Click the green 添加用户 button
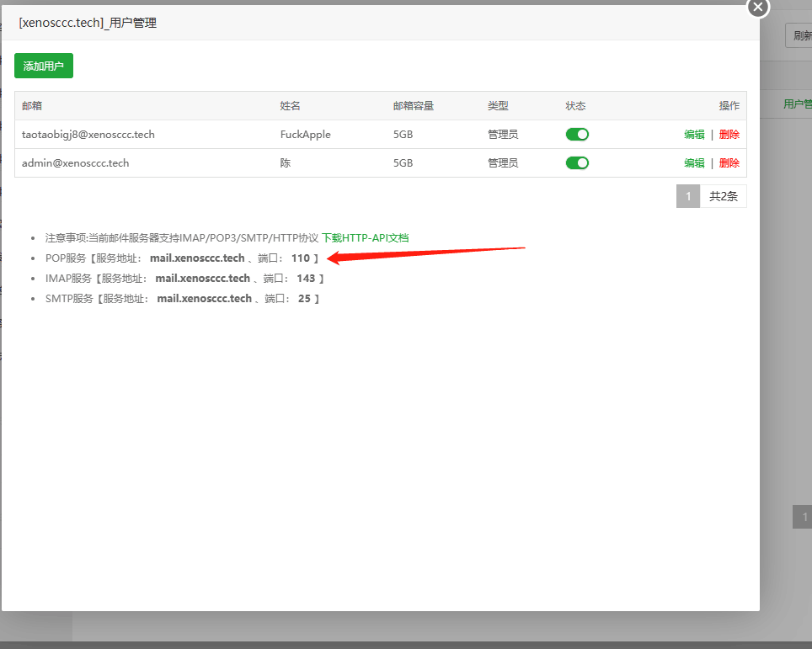 pyautogui.click(x=44, y=66)
